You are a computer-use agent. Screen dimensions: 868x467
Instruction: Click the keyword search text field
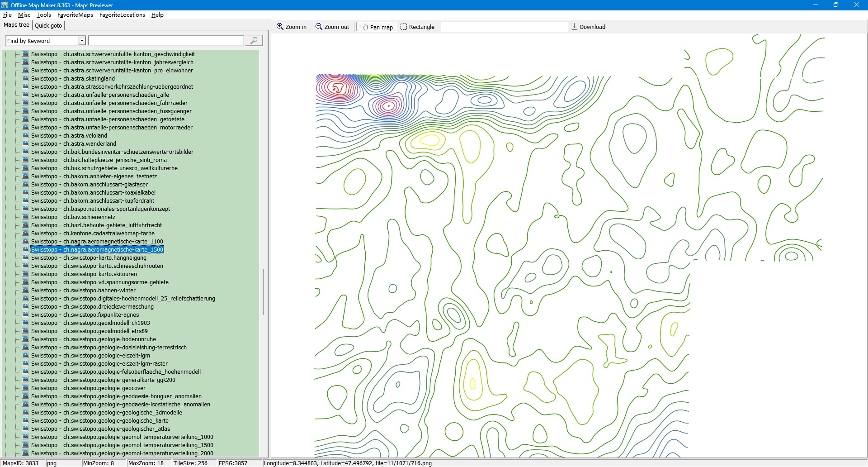pos(165,41)
